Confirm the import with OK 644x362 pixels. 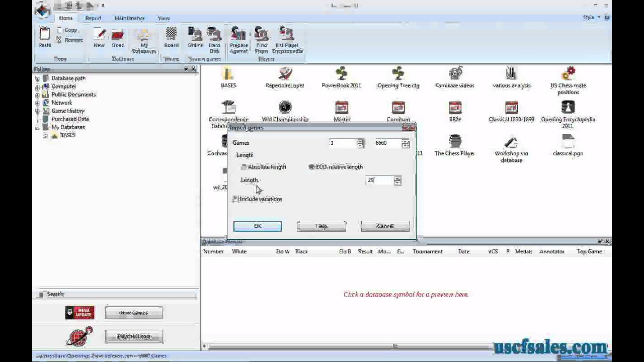point(258,226)
